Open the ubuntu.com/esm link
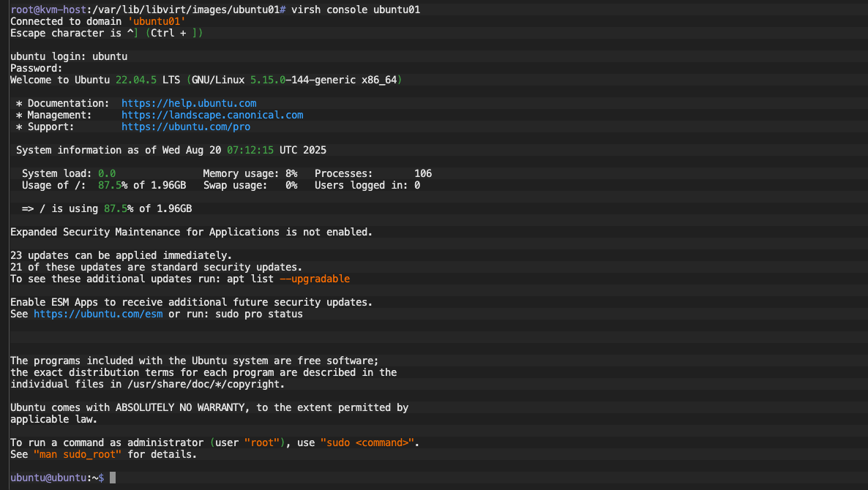The height and width of the screenshot is (490, 868). pyautogui.click(x=98, y=314)
